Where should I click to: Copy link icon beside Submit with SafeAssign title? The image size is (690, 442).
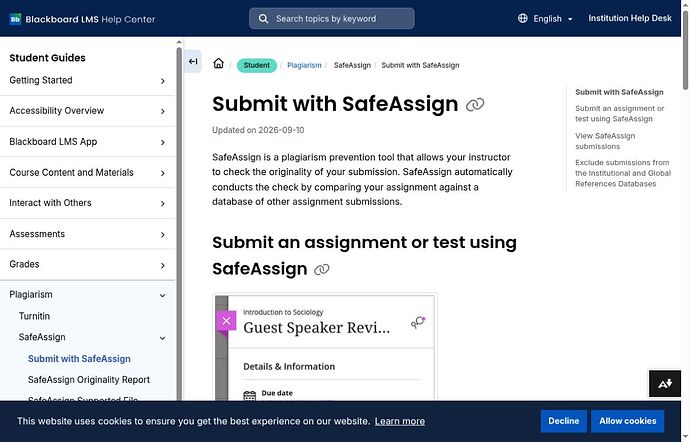475,105
